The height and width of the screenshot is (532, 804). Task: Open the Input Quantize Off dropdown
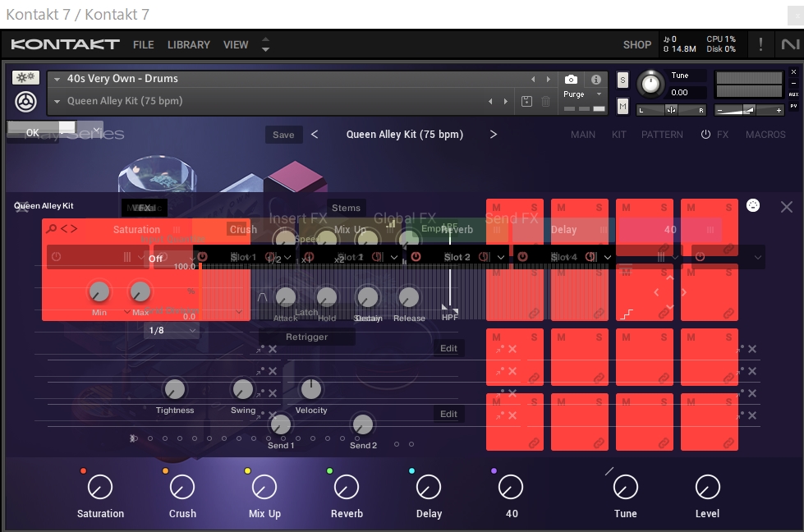171,259
